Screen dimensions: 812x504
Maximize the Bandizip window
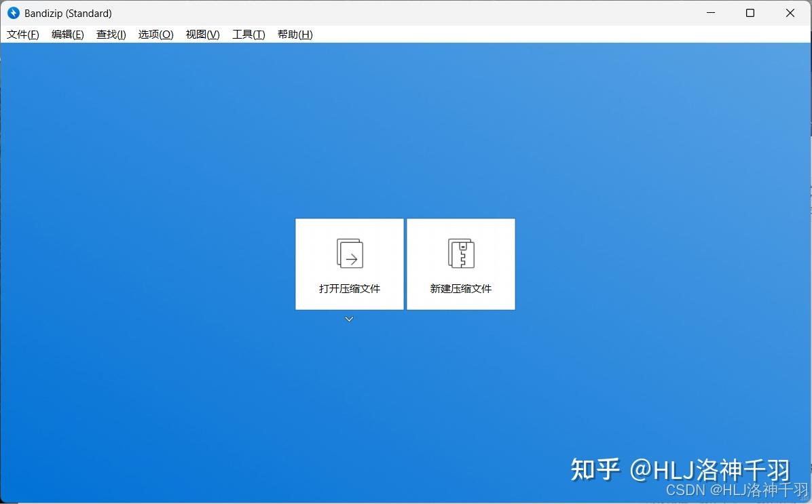(750, 13)
